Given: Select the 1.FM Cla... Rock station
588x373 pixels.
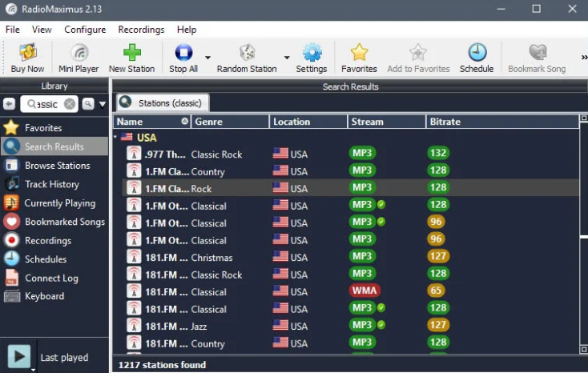Looking at the screenshot, I should pos(351,188).
